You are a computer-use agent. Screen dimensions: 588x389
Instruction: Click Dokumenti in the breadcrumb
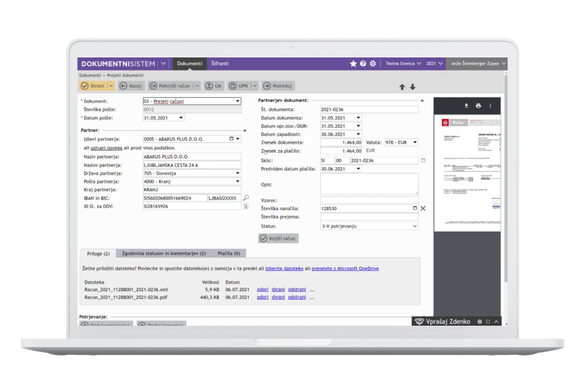pos(90,75)
